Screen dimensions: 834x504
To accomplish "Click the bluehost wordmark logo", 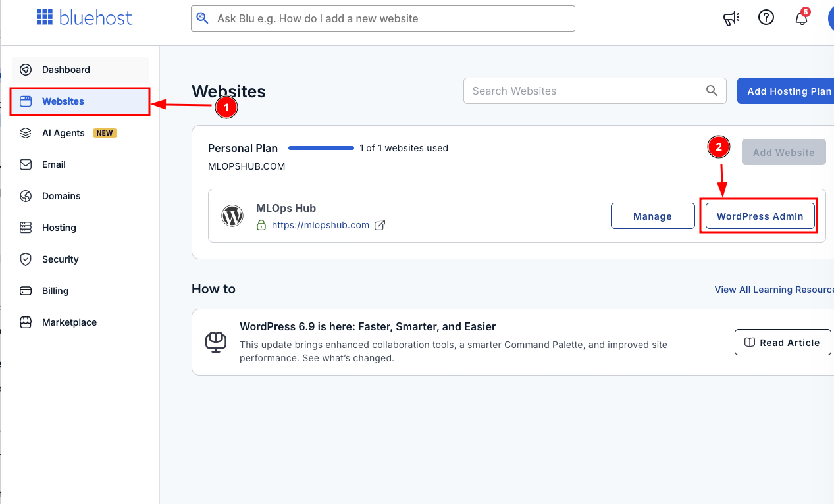I will pyautogui.click(x=96, y=18).
